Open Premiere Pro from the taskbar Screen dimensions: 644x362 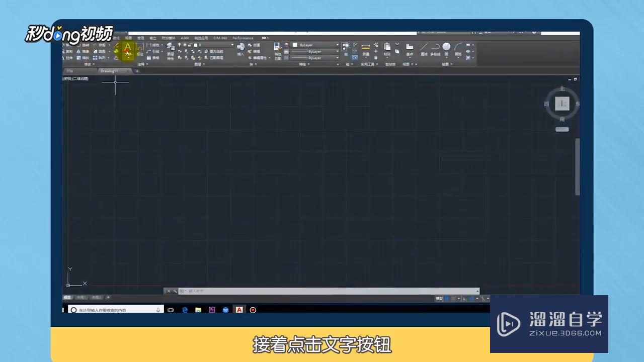pos(212,310)
